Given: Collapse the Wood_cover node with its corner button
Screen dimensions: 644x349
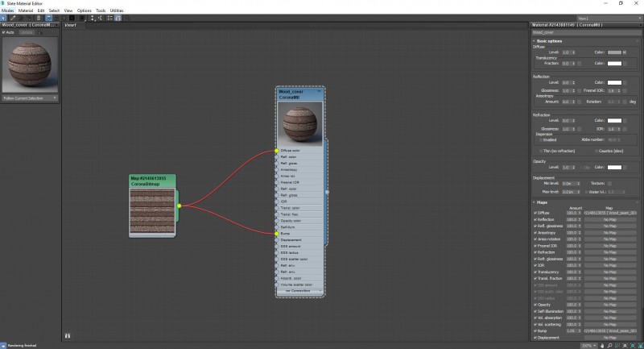Looking at the screenshot, I should click(320, 92).
